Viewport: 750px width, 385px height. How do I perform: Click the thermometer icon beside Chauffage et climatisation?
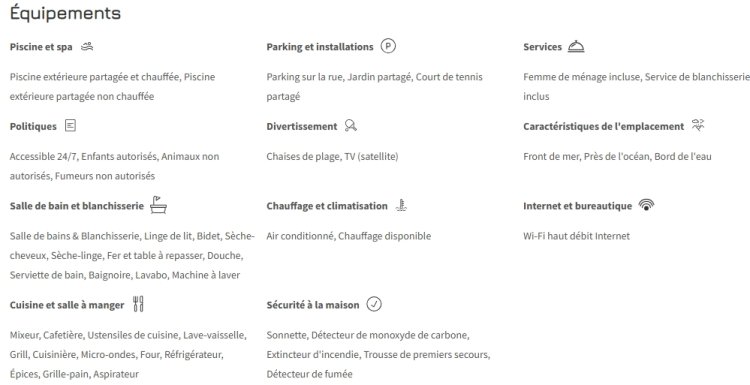point(401,205)
